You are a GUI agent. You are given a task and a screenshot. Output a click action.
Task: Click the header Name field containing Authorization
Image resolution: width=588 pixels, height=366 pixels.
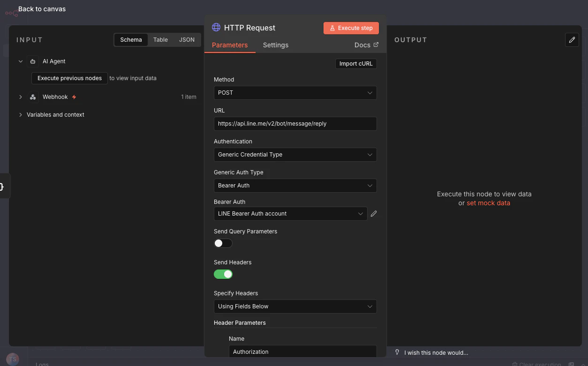point(303,351)
